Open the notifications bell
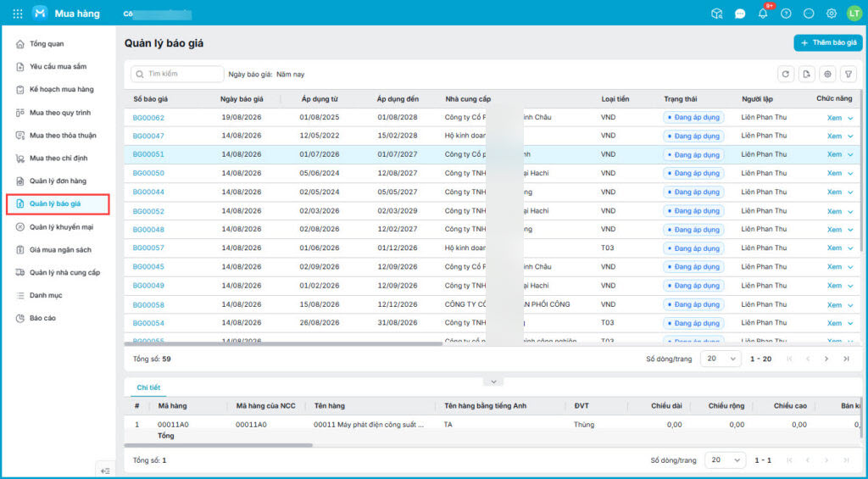868x479 pixels. pos(763,14)
